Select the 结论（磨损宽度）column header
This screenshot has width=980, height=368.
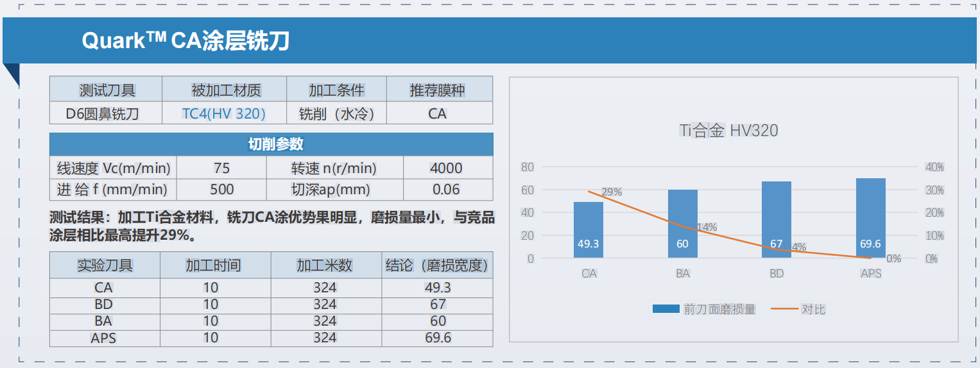pos(437,265)
